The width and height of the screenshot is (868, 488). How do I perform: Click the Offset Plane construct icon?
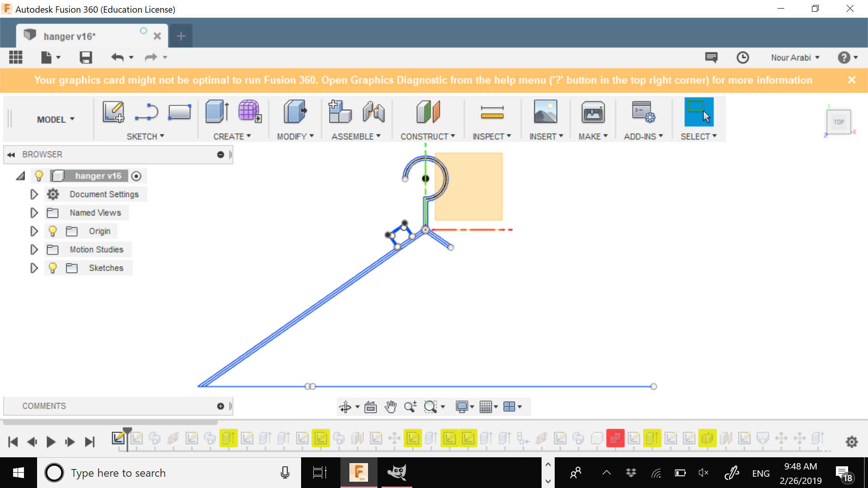pos(428,112)
